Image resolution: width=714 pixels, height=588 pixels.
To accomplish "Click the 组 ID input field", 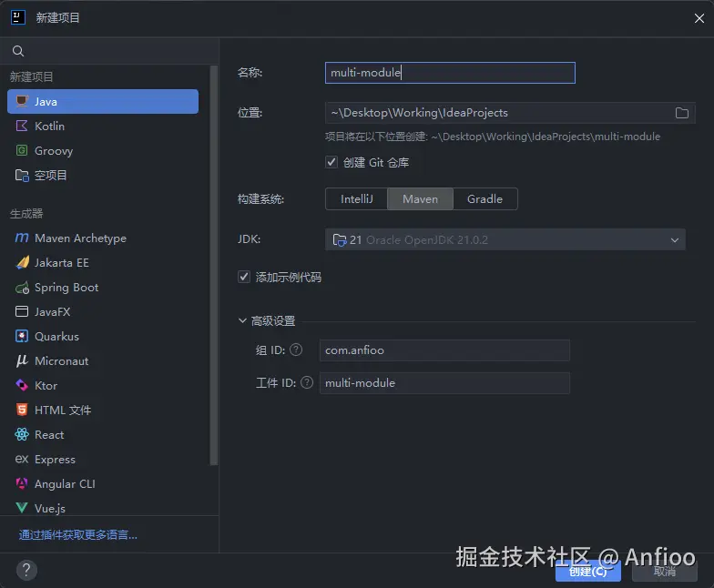I will pos(444,350).
